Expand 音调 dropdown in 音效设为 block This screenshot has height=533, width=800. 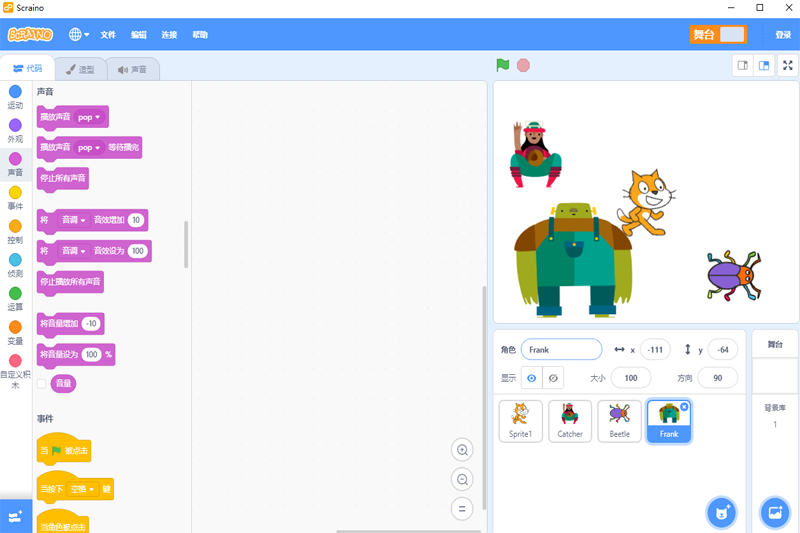[73, 251]
